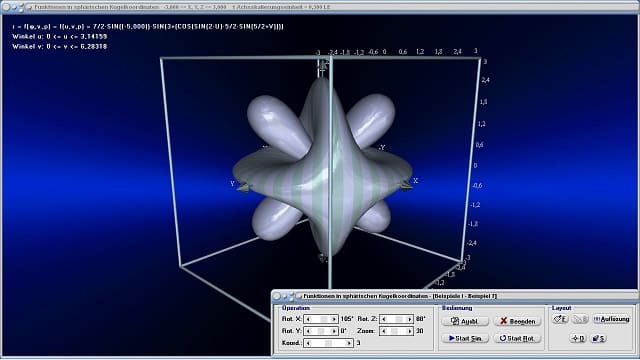Click the Rot. Y slider thumb
The width and height of the screenshot is (640, 360).
[x=321, y=331]
